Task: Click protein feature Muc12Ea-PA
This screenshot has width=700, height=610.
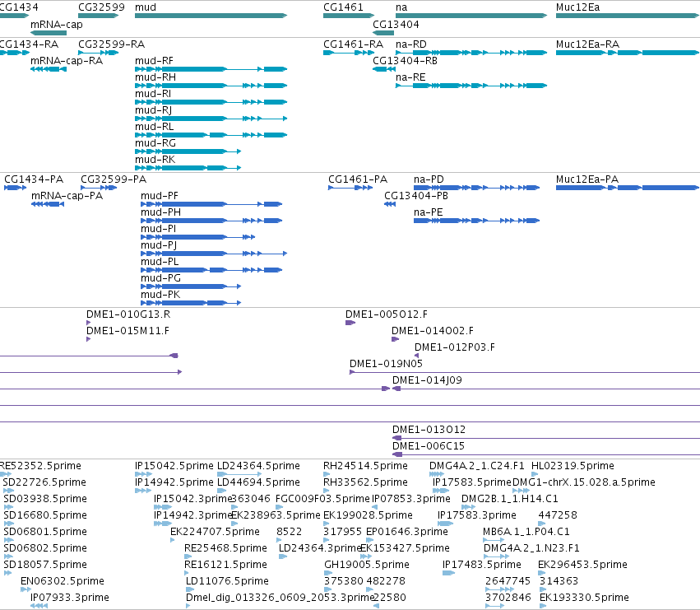Action: click(628, 188)
